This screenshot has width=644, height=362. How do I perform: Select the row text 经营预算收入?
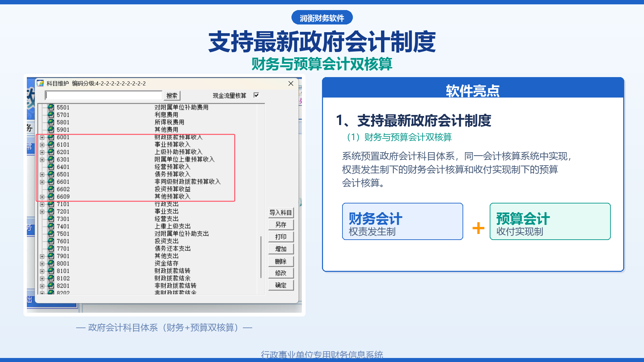172,167
